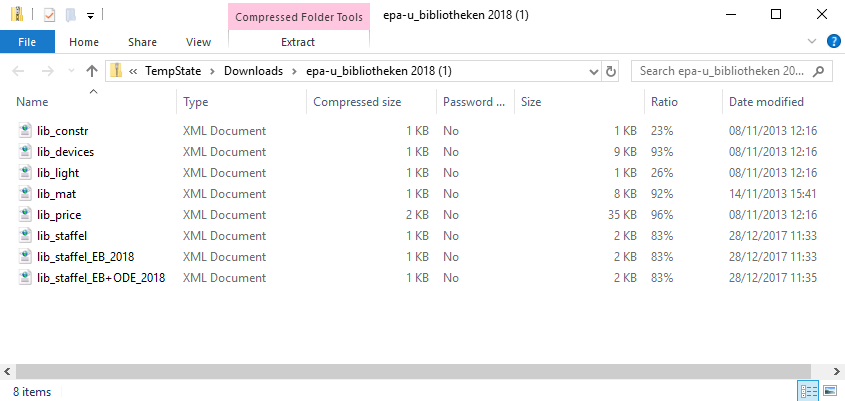This screenshot has height=401, width=845.
Task: Click the search magnifier icon
Action: 819,71
